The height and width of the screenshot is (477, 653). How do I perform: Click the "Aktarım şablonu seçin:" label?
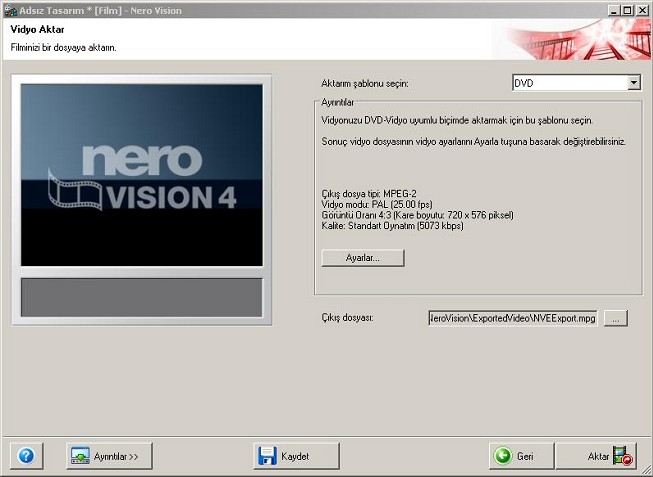[x=365, y=84]
